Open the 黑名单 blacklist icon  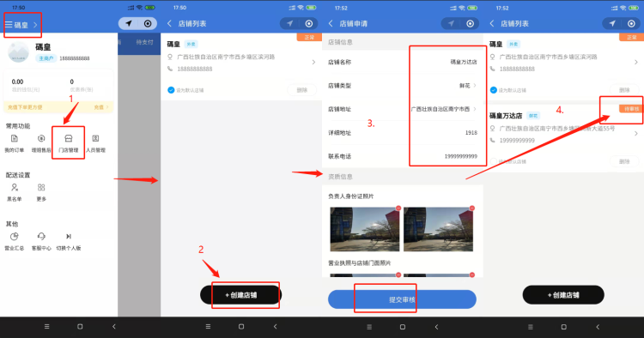[15, 192]
